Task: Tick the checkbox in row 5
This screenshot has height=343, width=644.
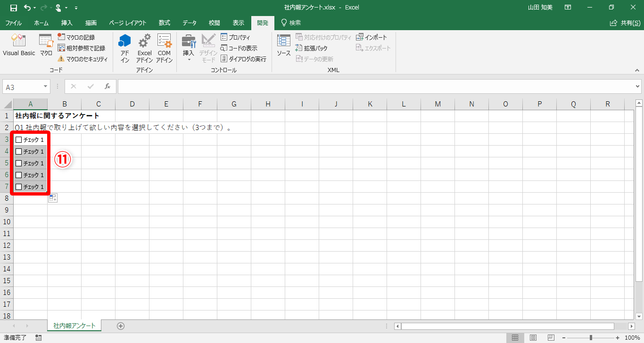Action: click(x=19, y=163)
